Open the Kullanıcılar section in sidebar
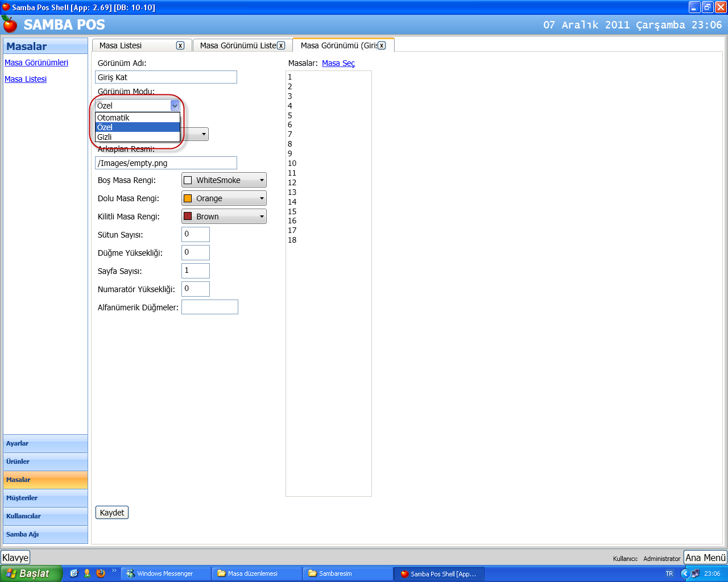This screenshot has height=582, width=728. click(x=45, y=516)
